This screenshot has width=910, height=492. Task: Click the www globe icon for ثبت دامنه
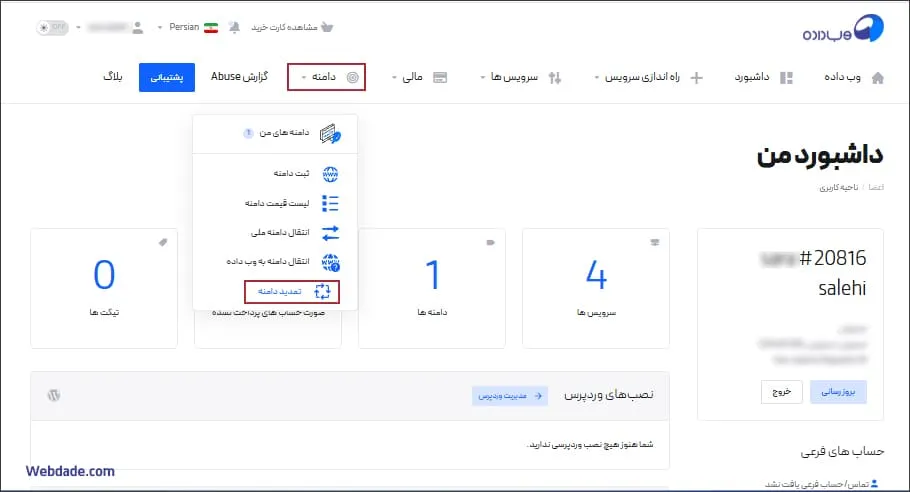coord(330,173)
